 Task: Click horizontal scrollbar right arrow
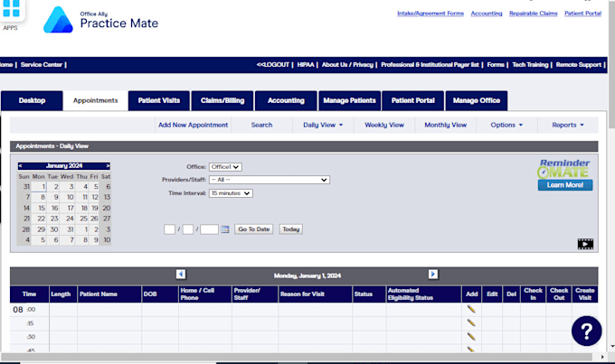[602, 357]
